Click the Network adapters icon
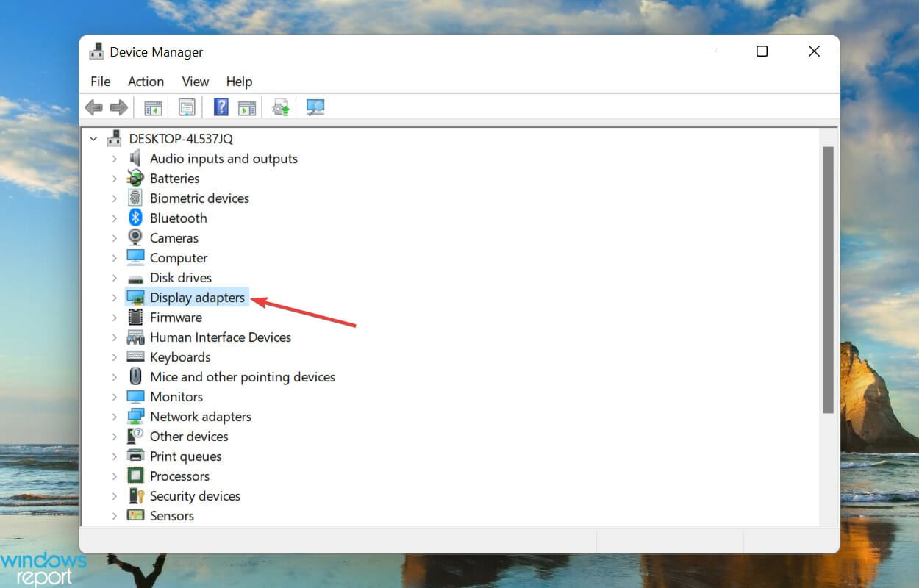The width and height of the screenshot is (919, 588). [135, 417]
